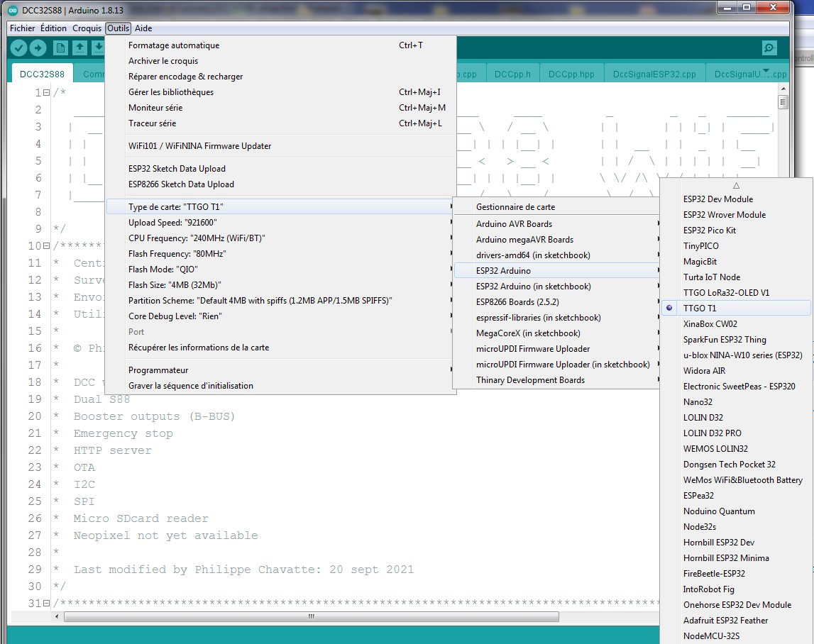
Task: Run ESP8266 Sketch Data Upload
Action: pyautogui.click(x=280, y=184)
